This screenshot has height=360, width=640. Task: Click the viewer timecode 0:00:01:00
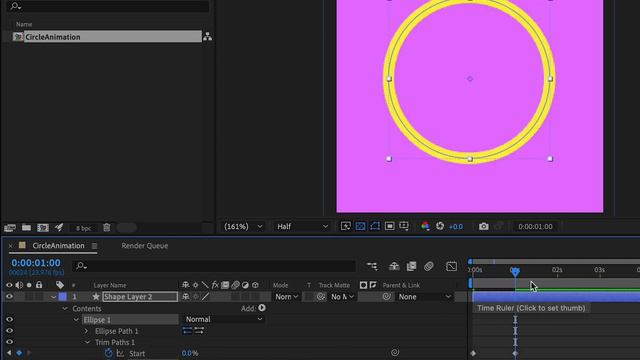click(x=535, y=227)
